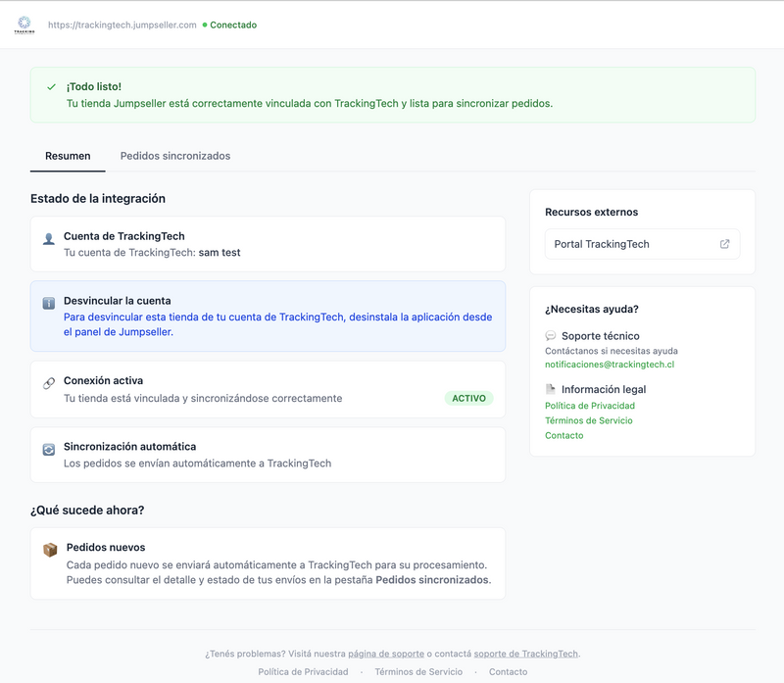The image size is (784, 683).
Task: Open the green Términos de Servicio sidebar link
Action: [589, 420]
